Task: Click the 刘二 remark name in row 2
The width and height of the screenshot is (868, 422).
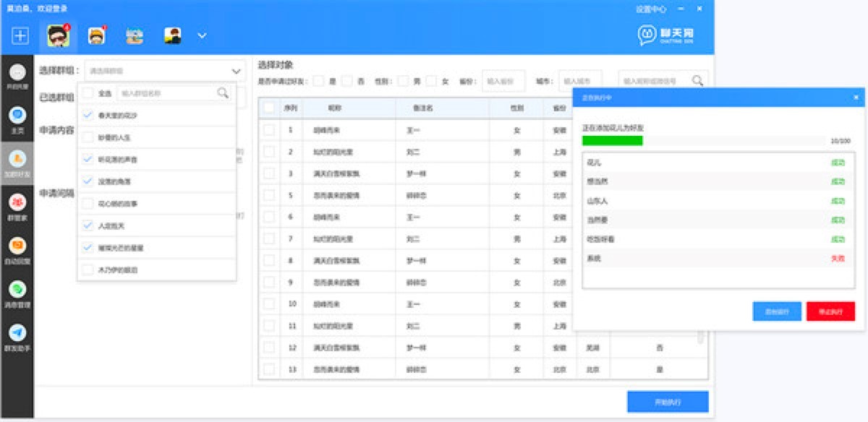Action: click(x=412, y=152)
